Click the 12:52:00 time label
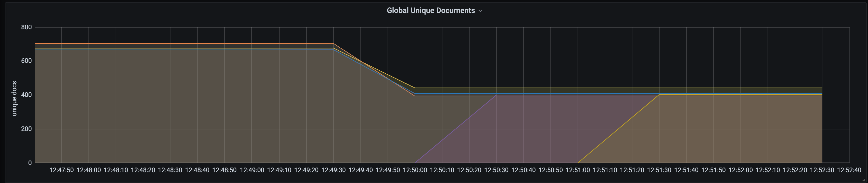Screen dimensions: 868x183 tap(741, 170)
